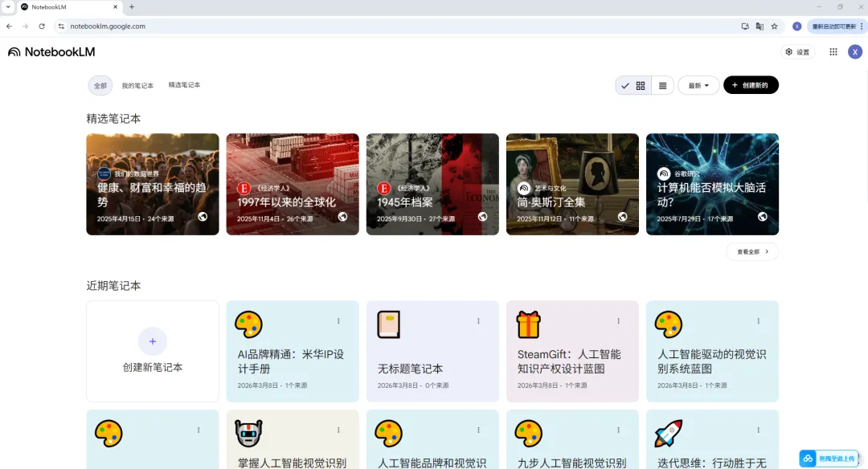Select the 全部 tab
The width and height of the screenshot is (868, 469).
100,86
